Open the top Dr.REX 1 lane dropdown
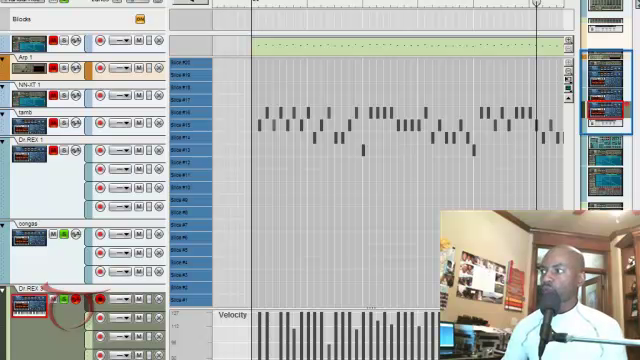The width and height of the screenshot is (640, 360). (120, 151)
